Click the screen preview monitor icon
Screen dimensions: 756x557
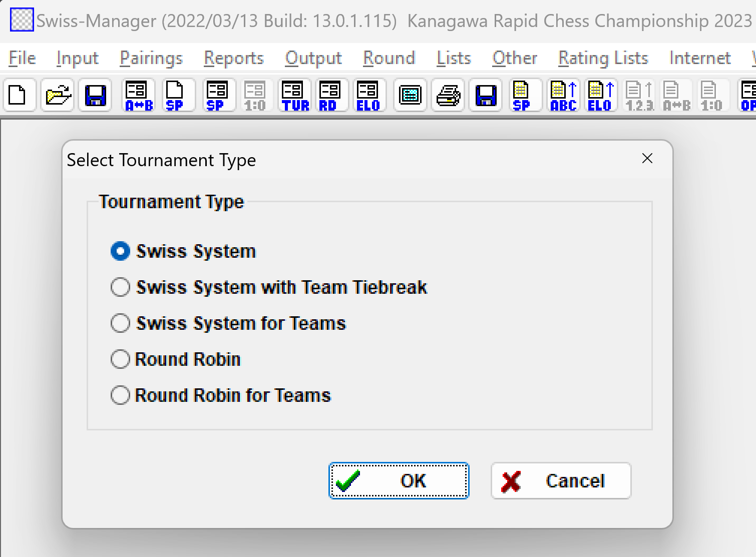click(410, 95)
